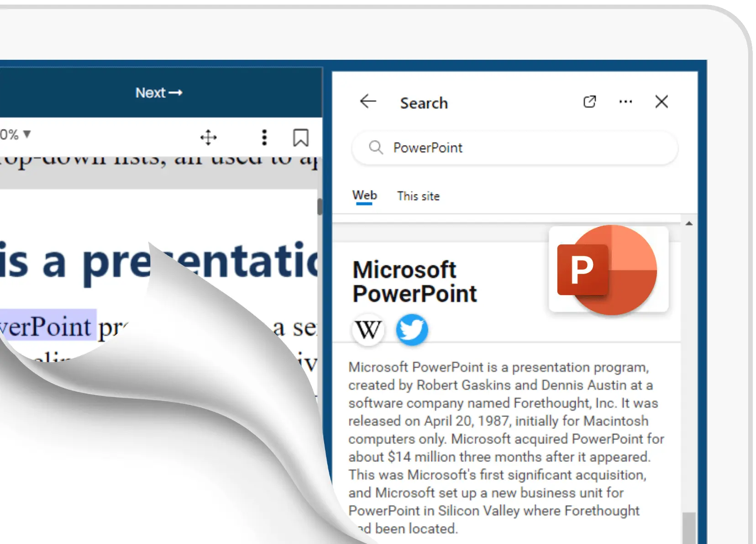Bookmark the current page
Viewport: 756px width, 544px height.
(x=300, y=137)
